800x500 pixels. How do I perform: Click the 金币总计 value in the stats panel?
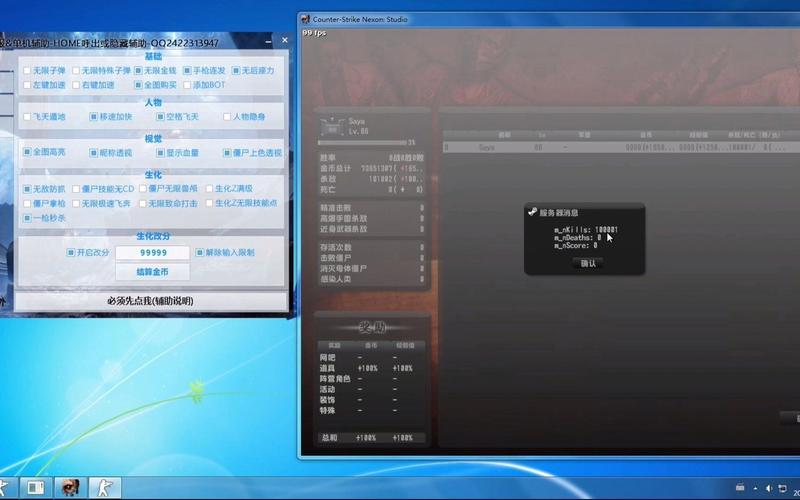392,168
